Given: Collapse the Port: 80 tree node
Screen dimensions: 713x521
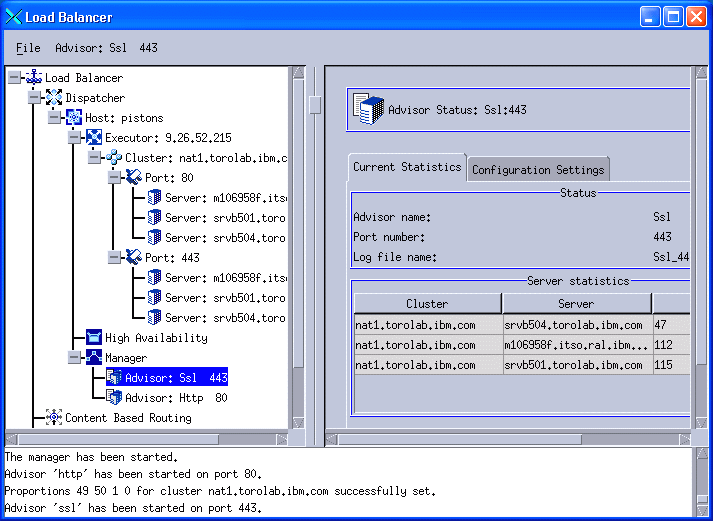Looking at the screenshot, I should coord(114,178).
